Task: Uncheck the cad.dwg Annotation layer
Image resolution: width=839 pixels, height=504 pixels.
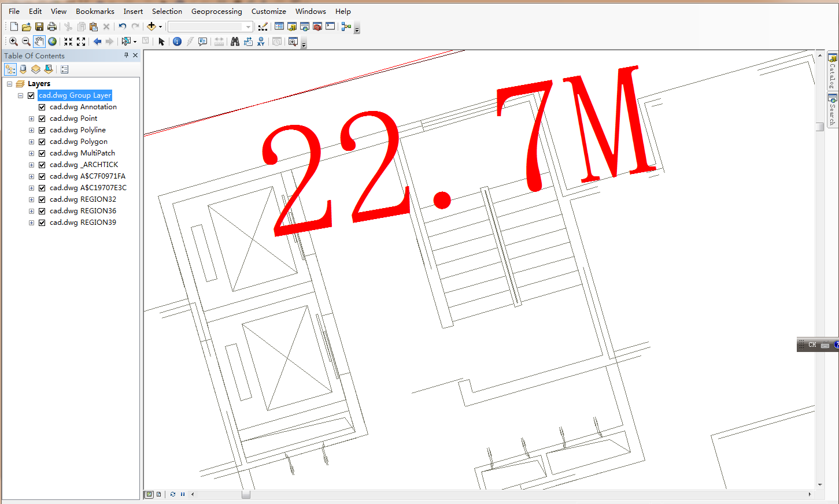Action: tap(42, 107)
